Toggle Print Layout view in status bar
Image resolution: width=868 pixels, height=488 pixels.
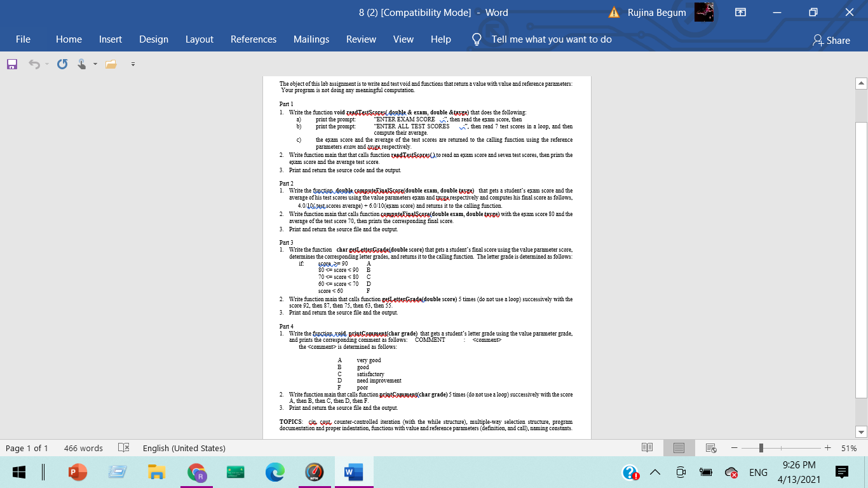click(679, 448)
